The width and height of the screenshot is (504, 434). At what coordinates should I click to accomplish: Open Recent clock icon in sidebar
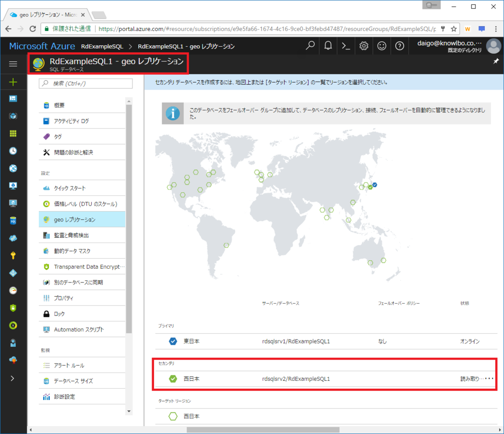(13, 151)
